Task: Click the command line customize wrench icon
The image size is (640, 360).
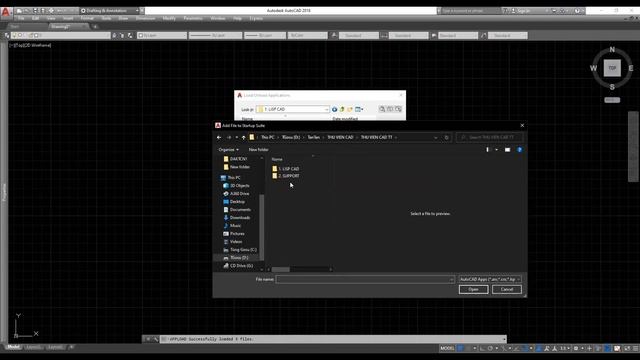Action: [x=156, y=339]
